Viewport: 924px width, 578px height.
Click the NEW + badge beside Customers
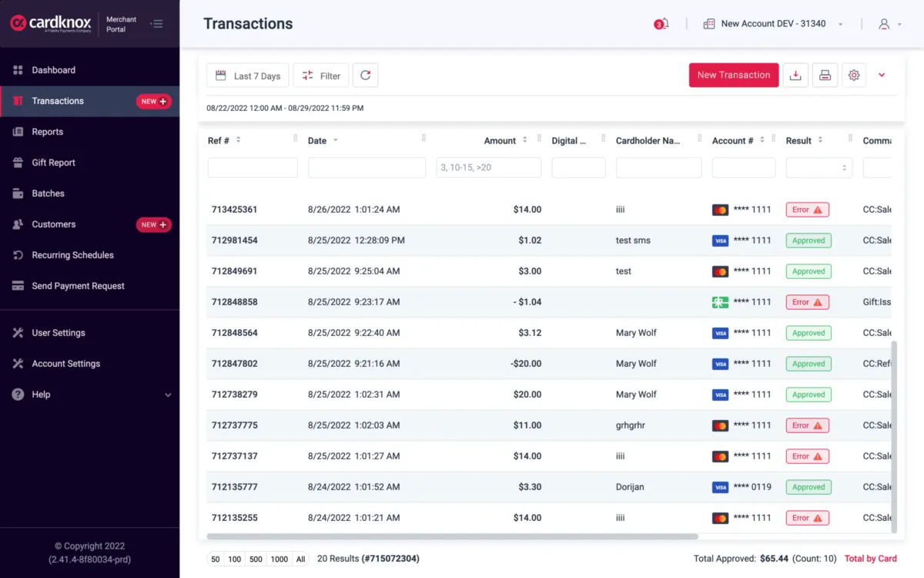tap(154, 224)
